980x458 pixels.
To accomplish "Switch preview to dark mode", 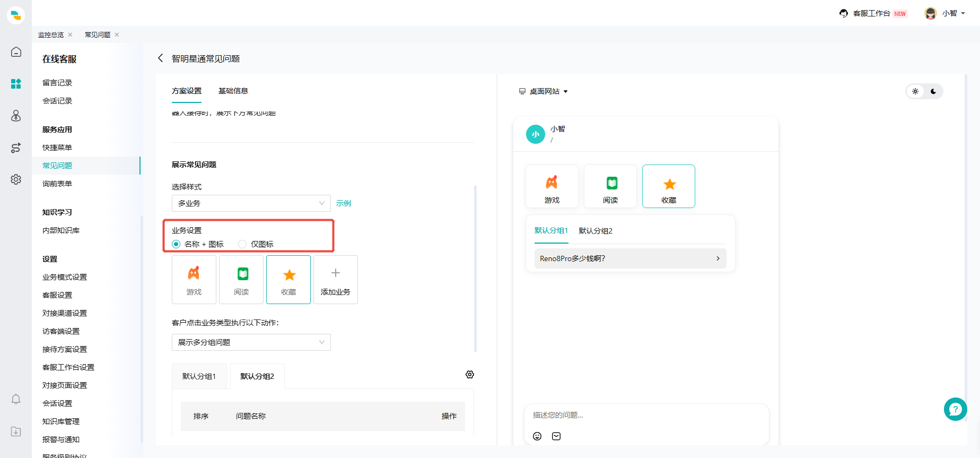I will pos(933,91).
